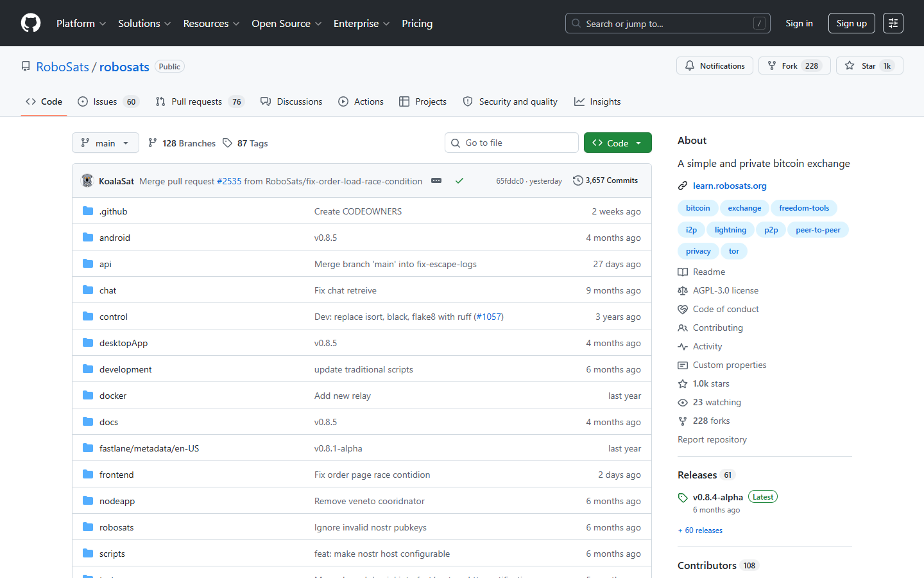
Task: Click the .github folder icon
Action: (x=88, y=211)
